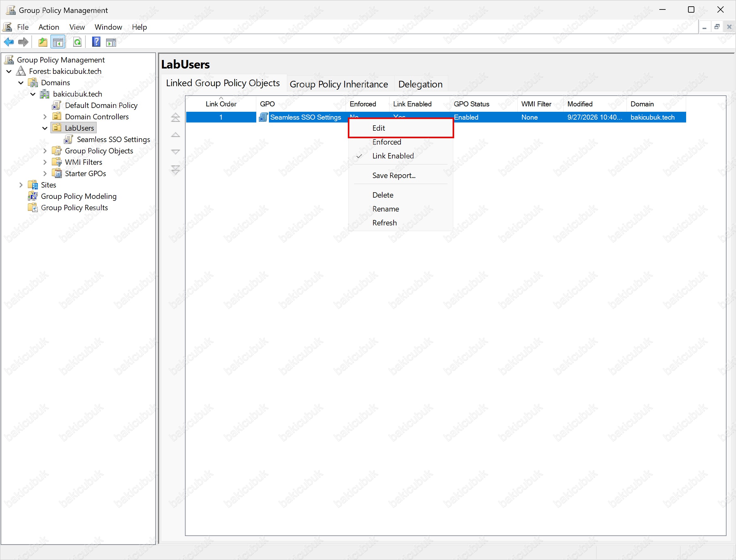Open the Action menu

click(49, 27)
